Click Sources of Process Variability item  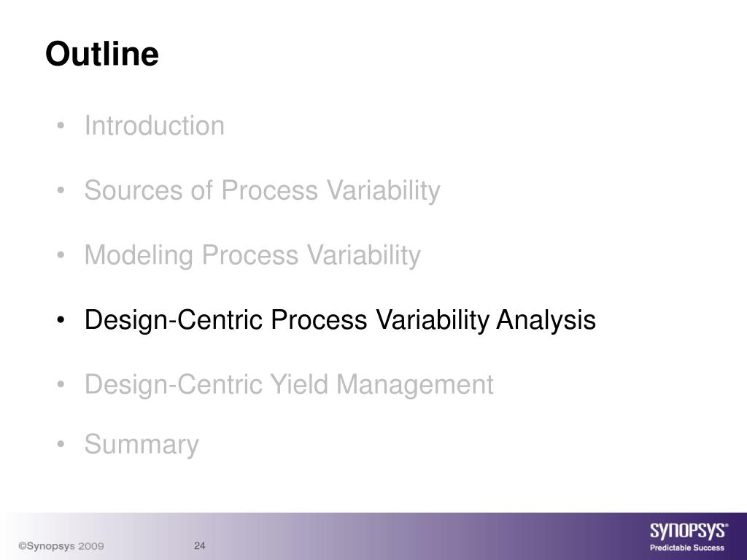[262, 191]
